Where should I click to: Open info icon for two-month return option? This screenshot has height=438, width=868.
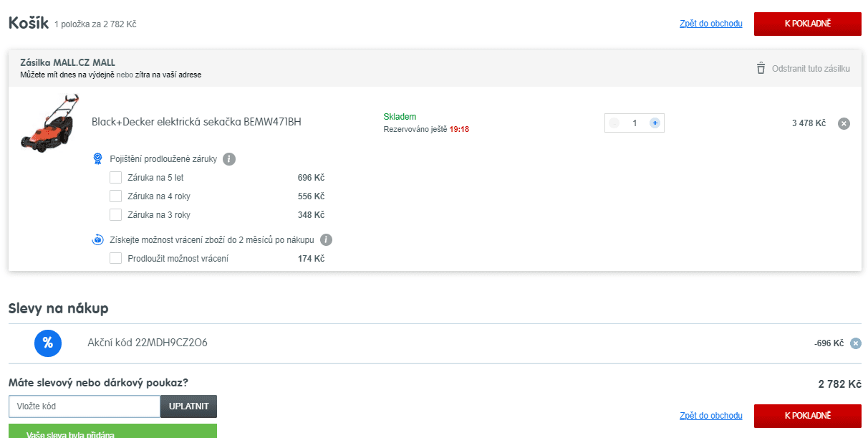pos(327,240)
